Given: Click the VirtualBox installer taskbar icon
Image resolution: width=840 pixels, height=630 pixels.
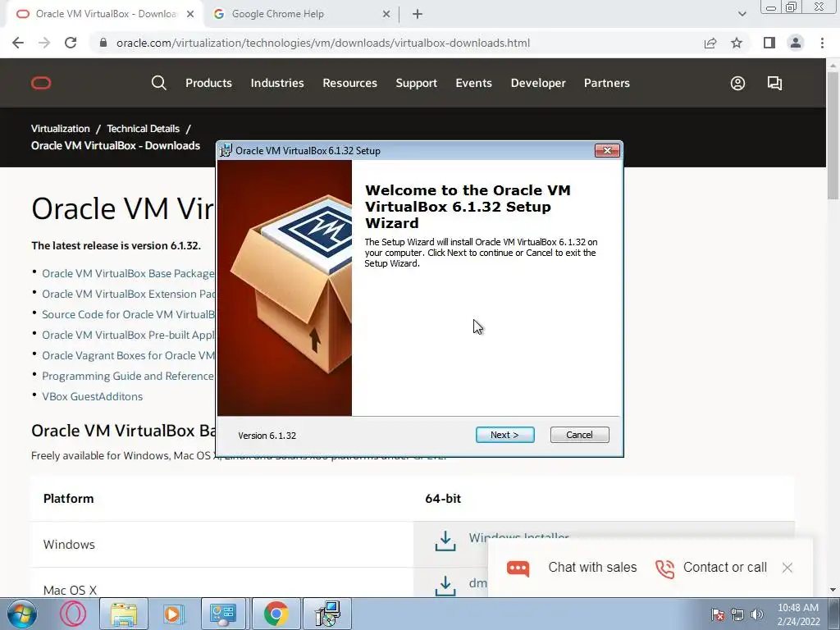Looking at the screenshot, I should pos(327,614).
